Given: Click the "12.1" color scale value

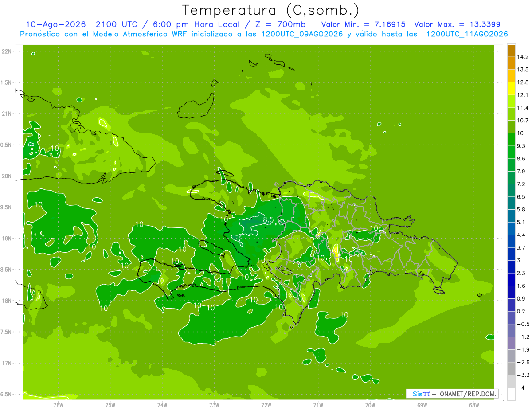Looking at the screenshot, I should click(523, 95).
